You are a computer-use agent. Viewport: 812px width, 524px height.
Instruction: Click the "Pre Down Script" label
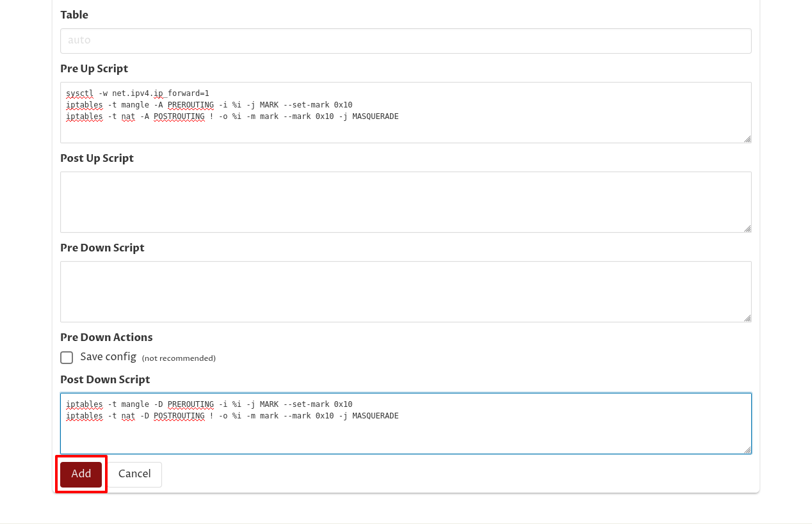102,248
